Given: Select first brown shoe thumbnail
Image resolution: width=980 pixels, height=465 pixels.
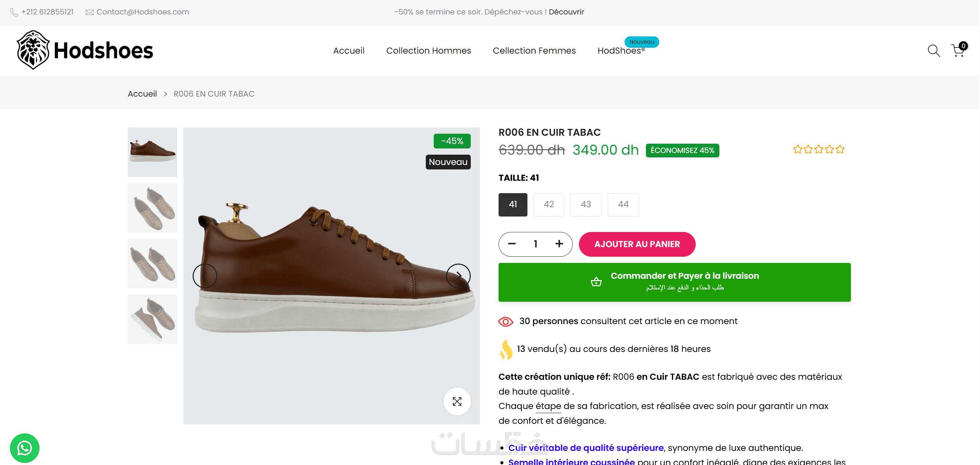Looking at the screenshot, I should (x=152, y=152).
